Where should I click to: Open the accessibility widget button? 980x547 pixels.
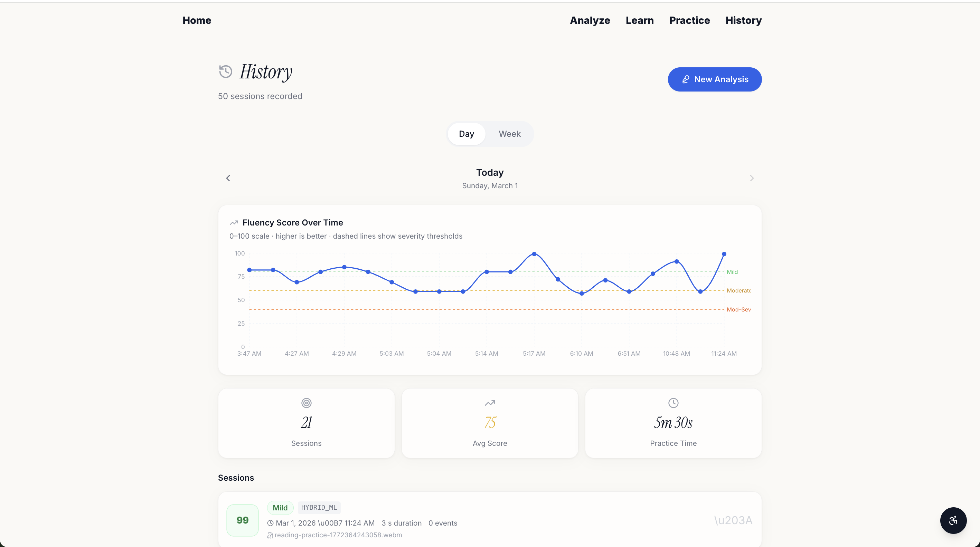953,520
